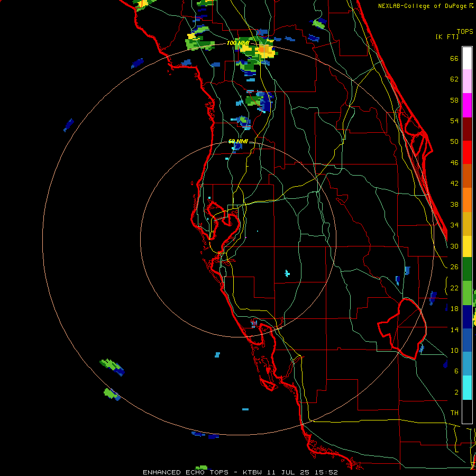Screen dimensions: 476x476
Task: Click the legend value 38
Action: [454, 204]
